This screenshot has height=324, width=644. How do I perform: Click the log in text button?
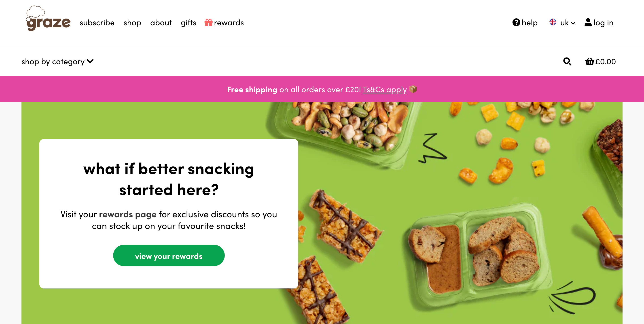tap(598, 22)
